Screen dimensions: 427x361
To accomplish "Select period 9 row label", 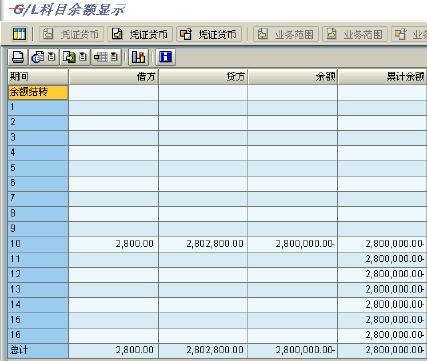I will [38, 229].
